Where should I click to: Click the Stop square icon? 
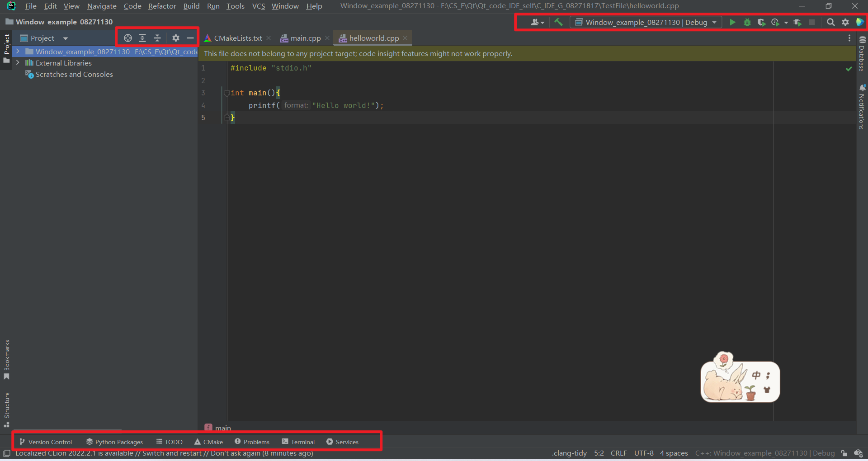point(812,22)
